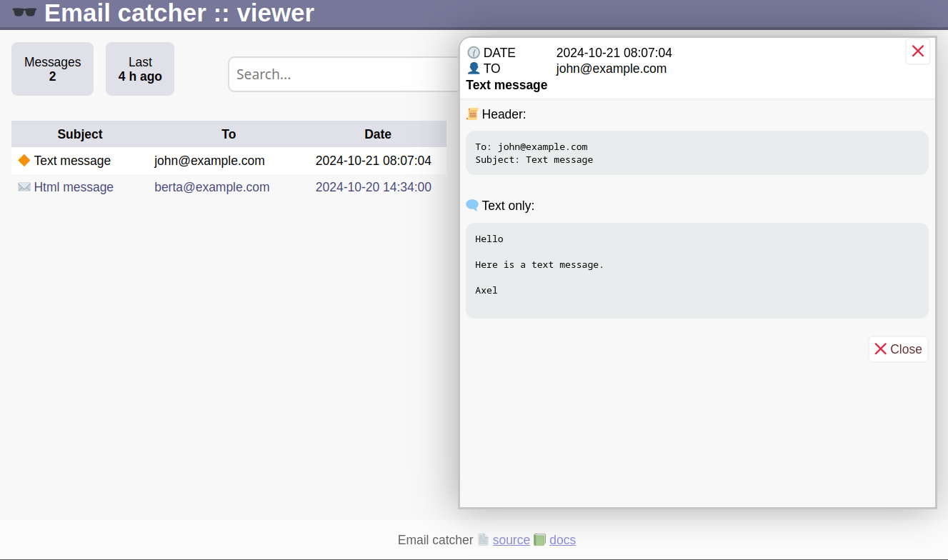Click john@example.com beside TO in panel
The image size is (948, 560).
point(612,69)
